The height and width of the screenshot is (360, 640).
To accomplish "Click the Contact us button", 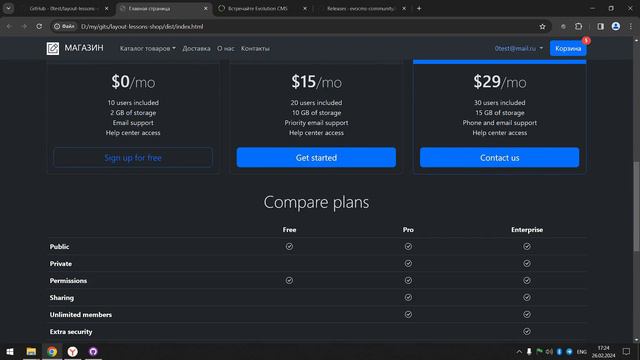I will (500, 158).
